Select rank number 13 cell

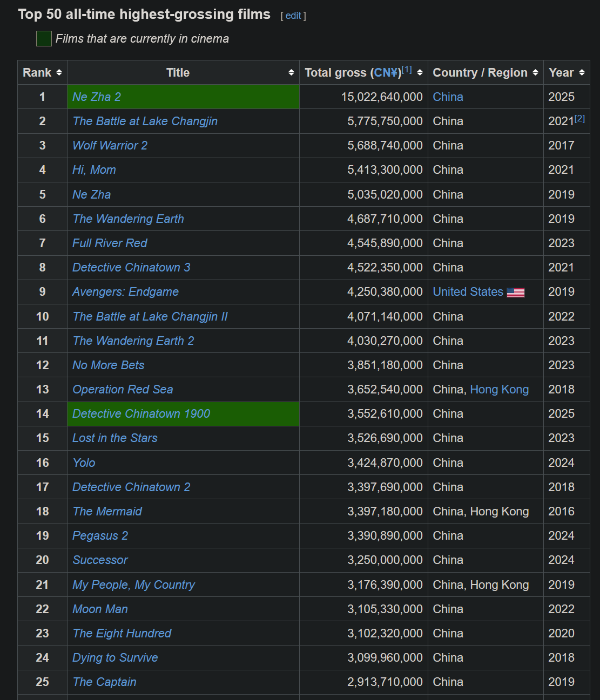click(x=42, y=390)
